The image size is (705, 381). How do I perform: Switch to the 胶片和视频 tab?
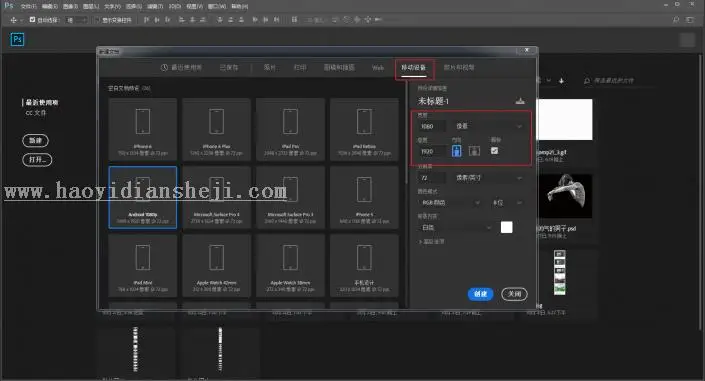[459, 67]
